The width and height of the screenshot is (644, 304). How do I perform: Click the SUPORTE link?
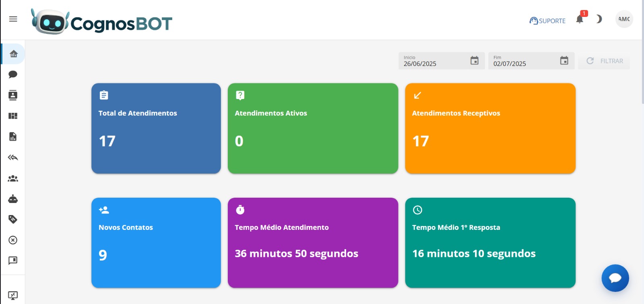547,21
